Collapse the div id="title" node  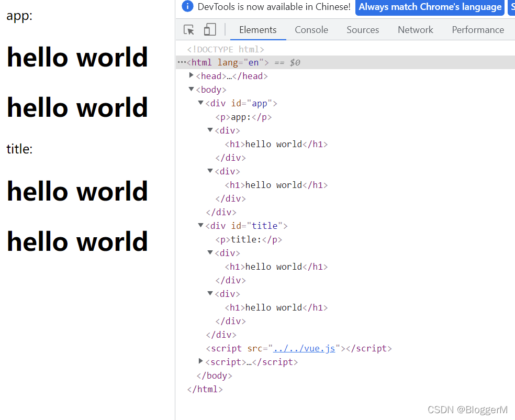(200, 225)
